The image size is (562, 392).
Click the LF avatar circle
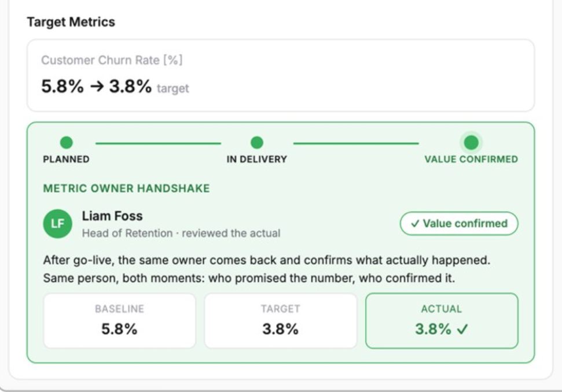tap(57, 224)
